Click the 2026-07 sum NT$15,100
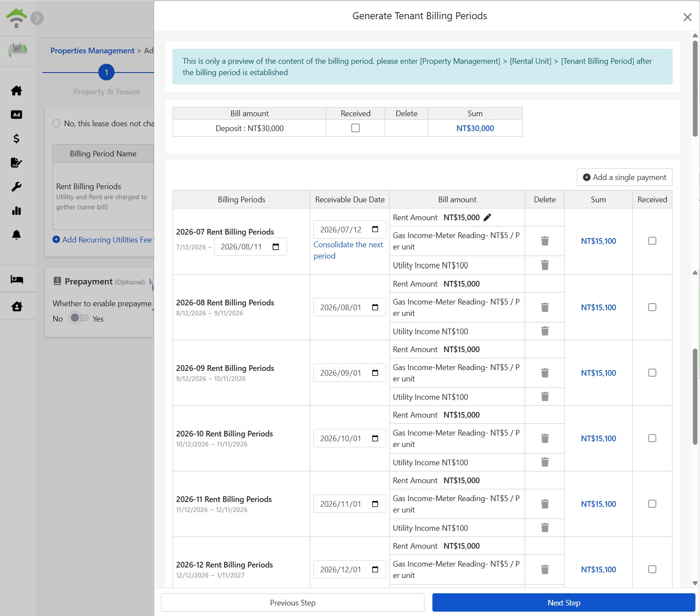The image size is (700, 616). (x=598, y=241)
